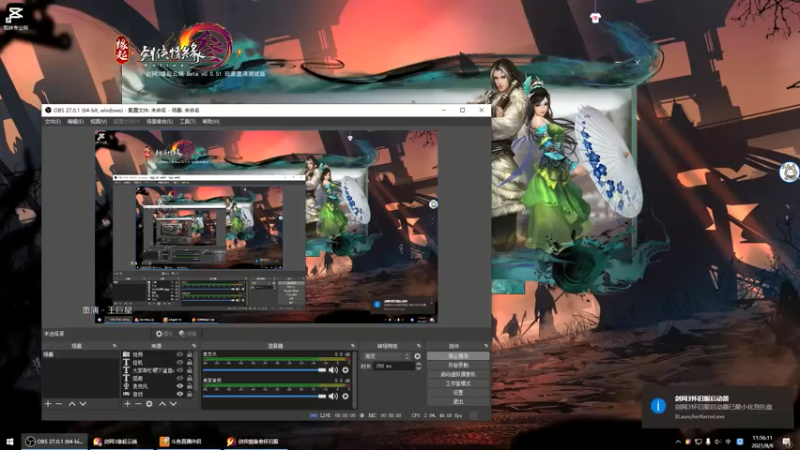
Task: Click the floating avatar icon on the desktop
Action: click(x=790, y=172)
